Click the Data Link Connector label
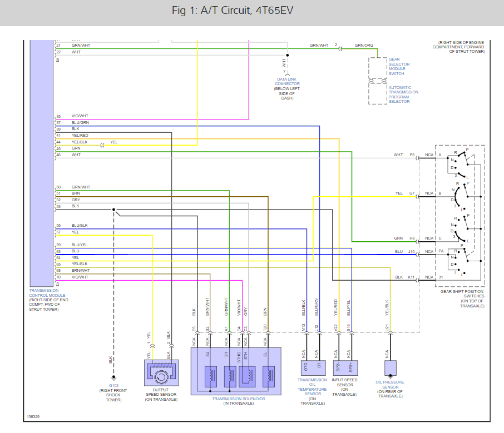Screen dimensions: 504x433 (287, 81)
